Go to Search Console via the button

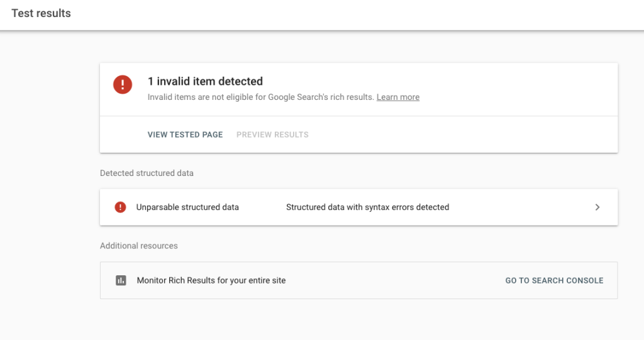coord(554,281)
